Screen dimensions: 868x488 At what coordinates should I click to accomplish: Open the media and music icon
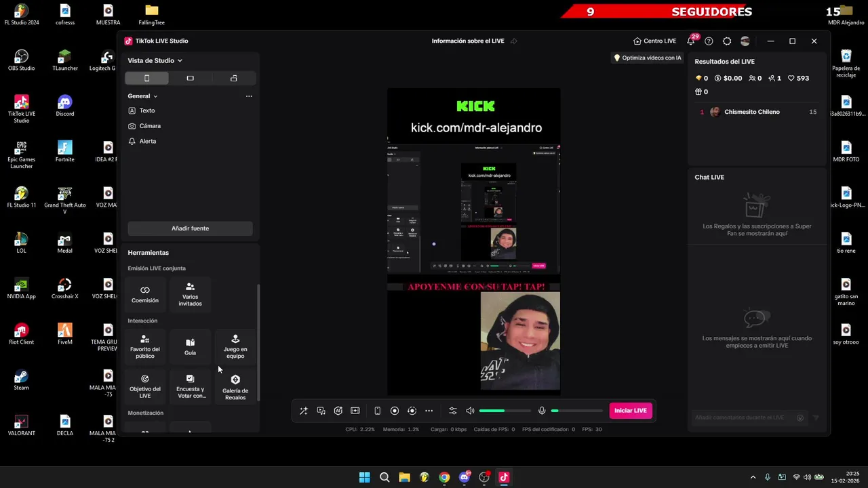coord(321,411)
